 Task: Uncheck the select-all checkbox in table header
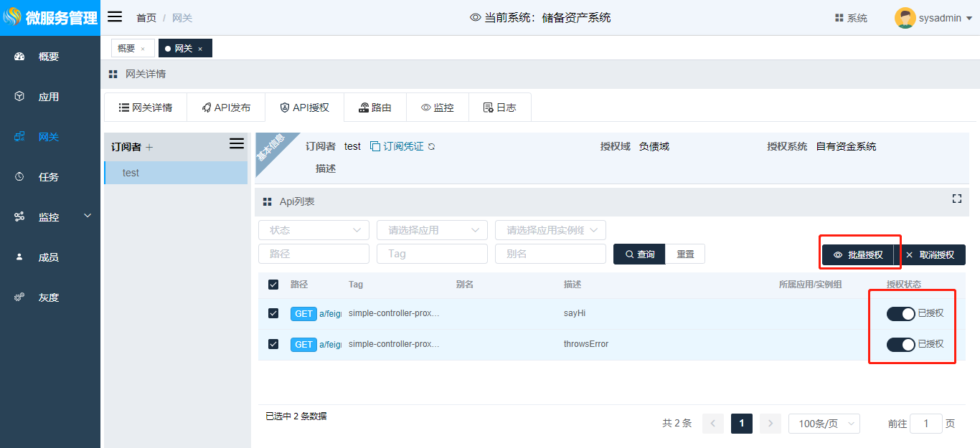[273, 285]
